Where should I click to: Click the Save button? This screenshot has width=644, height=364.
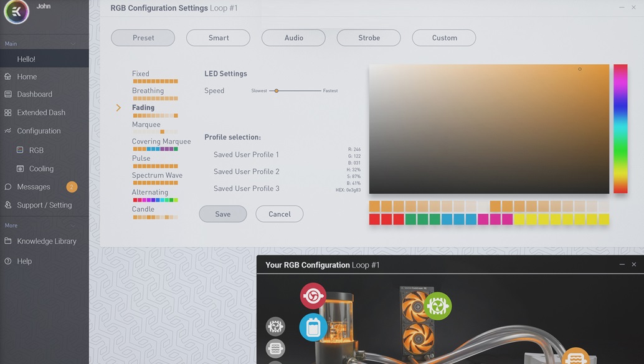pos(223,214)
